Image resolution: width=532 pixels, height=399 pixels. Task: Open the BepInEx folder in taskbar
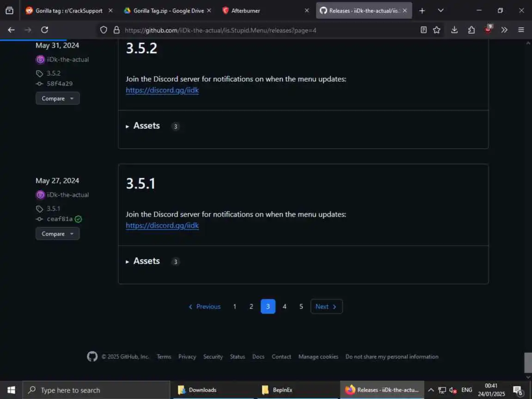(x=297, y=390)
